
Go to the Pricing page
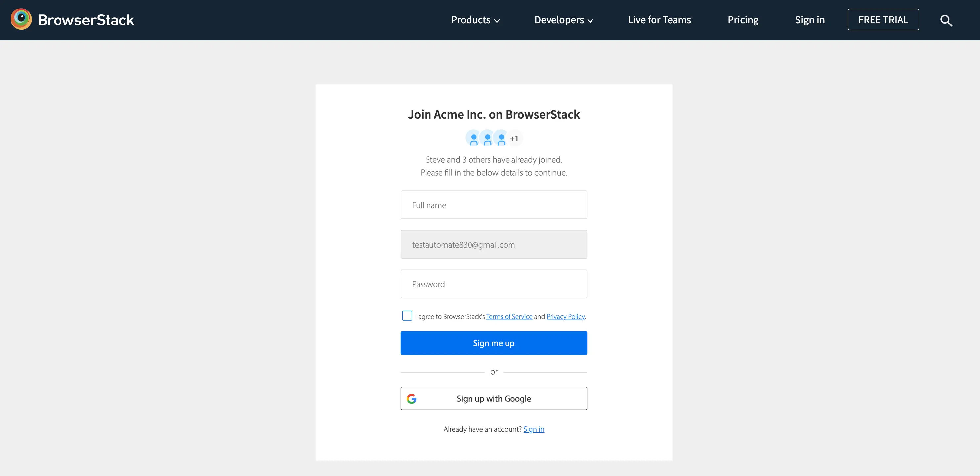[x=743, y=20]
